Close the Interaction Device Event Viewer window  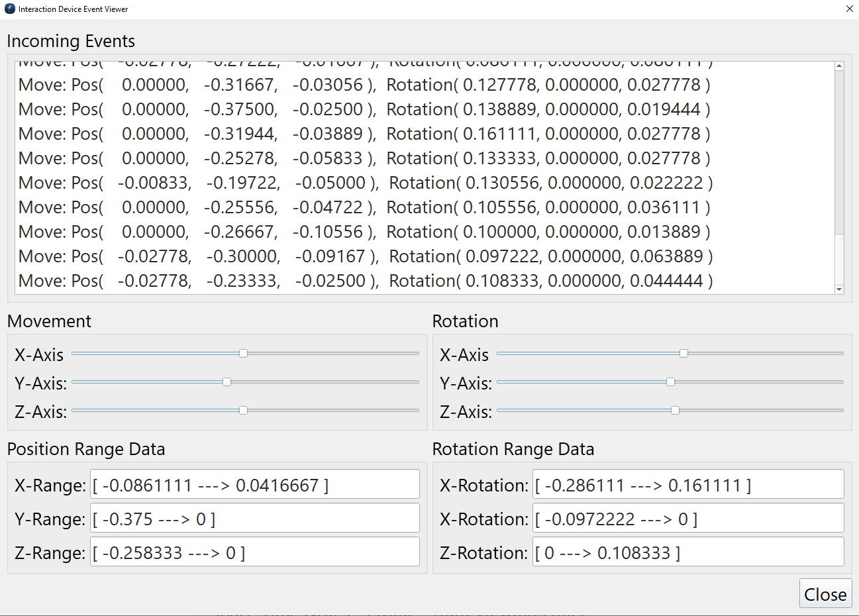point(850,9)
